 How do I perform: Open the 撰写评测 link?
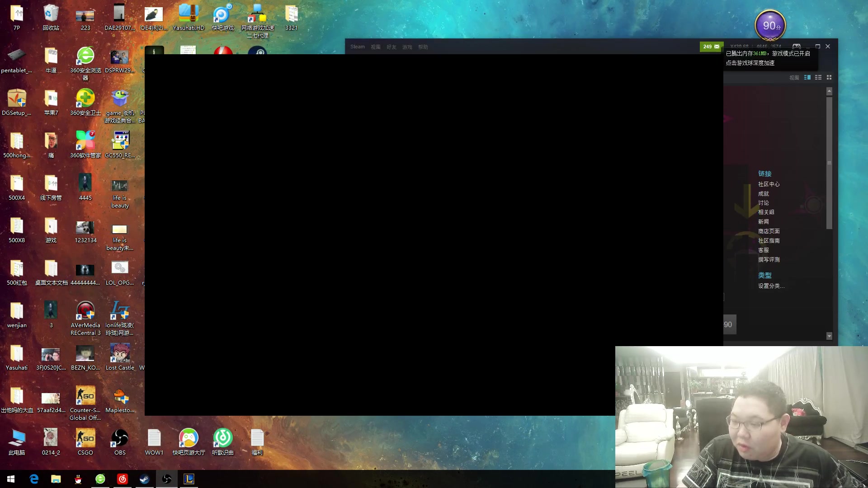coord(769,260)
